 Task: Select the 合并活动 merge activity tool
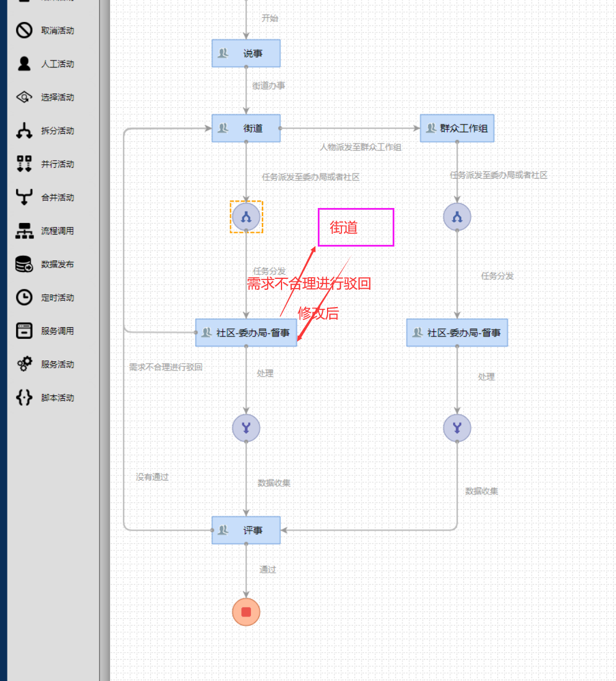(x=24, y=197)
